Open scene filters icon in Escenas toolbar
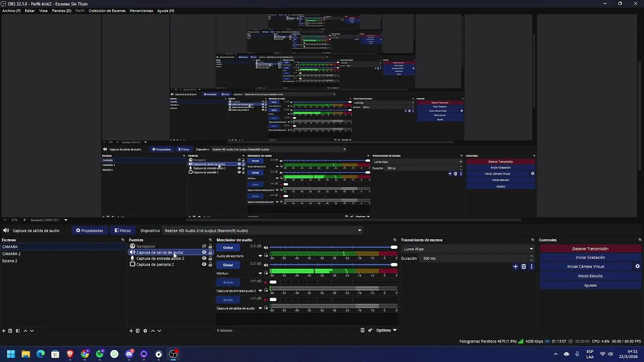The width and height of the screenshot is (644, 362). point(18,331)
